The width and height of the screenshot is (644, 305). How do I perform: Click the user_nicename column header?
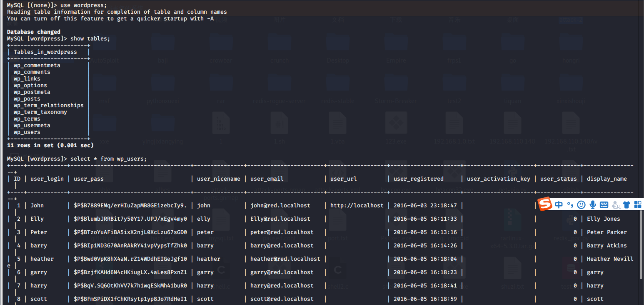(219, 179)
